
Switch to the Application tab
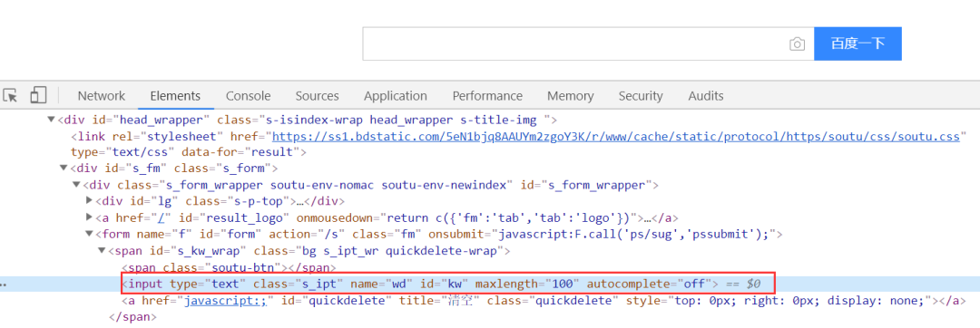[x=396, y=96]
